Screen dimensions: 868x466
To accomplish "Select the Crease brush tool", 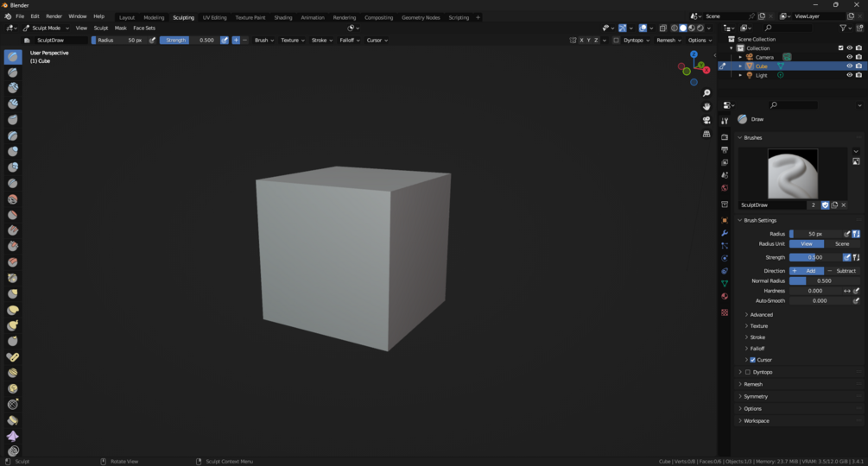I will [x=13, y=183].
